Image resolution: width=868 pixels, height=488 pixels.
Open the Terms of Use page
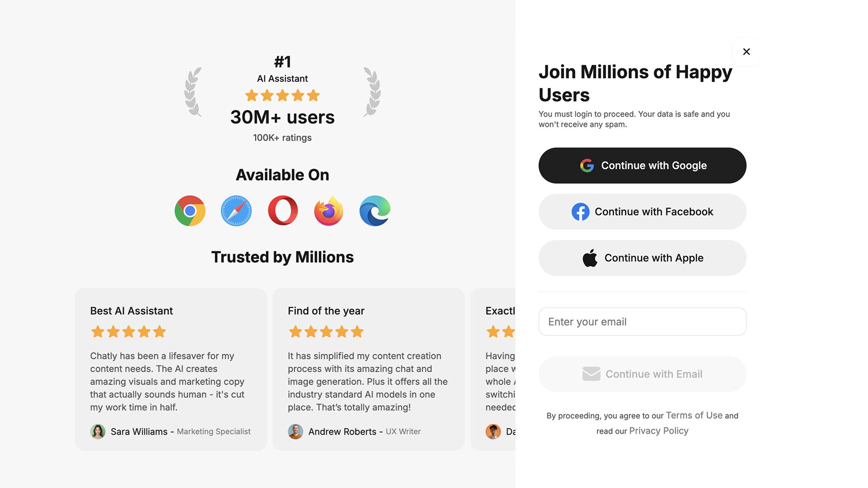pyautogui.click(x=693, y=415)
